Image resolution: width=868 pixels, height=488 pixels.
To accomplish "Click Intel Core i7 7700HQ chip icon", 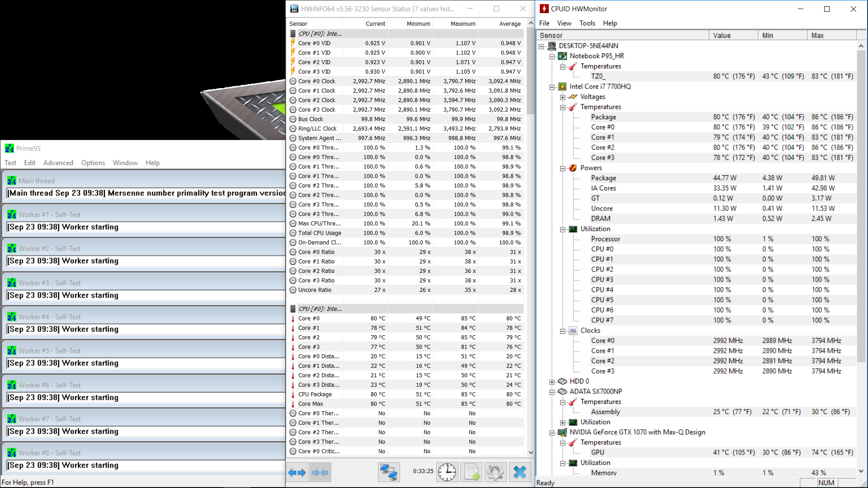I will 562,86.
